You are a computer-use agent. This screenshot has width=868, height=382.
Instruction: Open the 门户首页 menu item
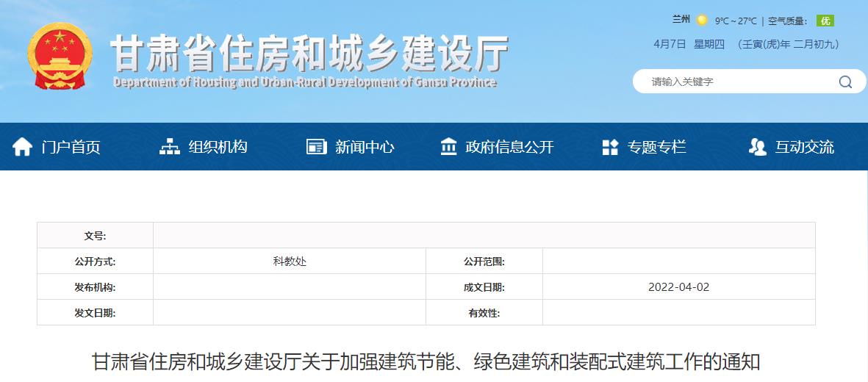pyautogui.click(x=71, y=147)
